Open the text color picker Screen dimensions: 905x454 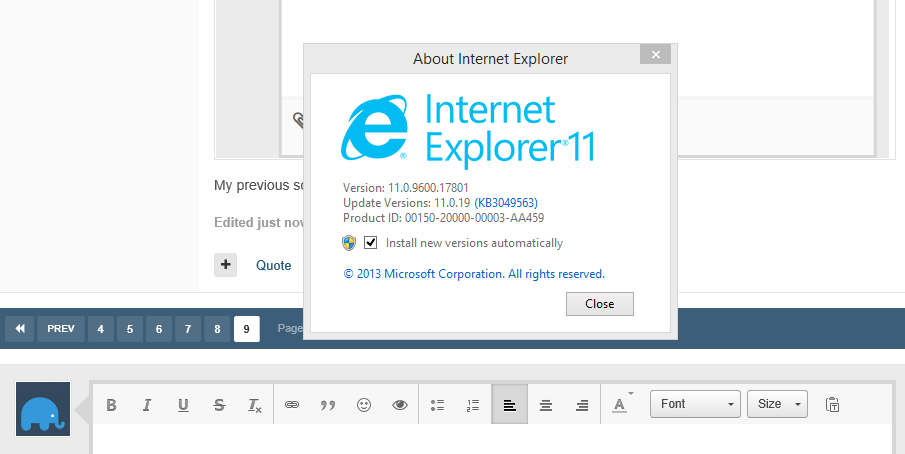[x=621, y=404]
